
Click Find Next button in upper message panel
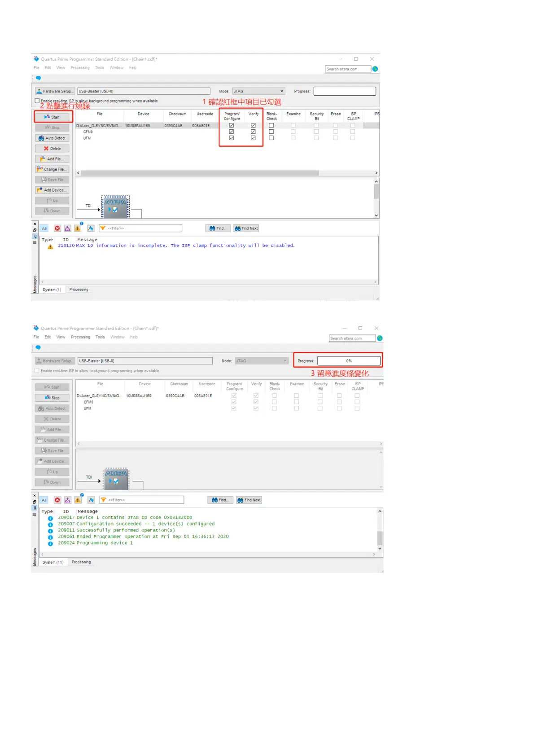(246, 229)
